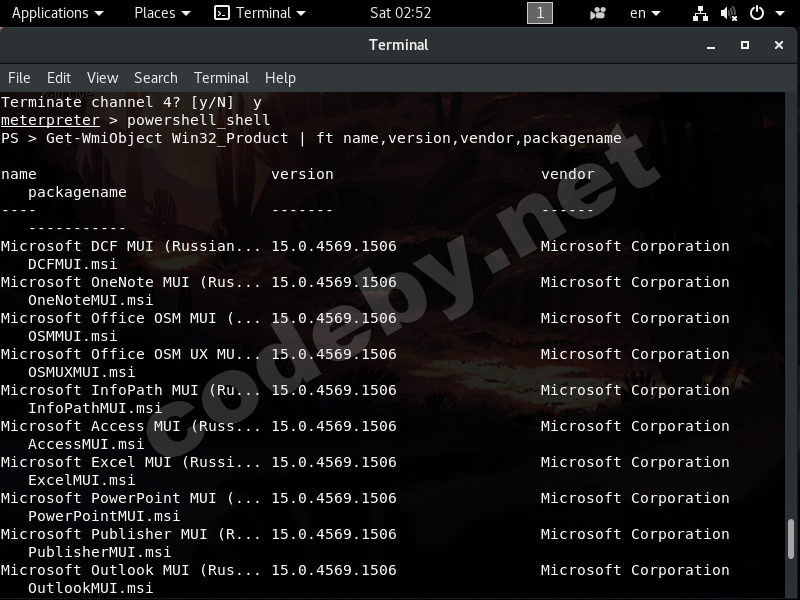This screenshot has height=600, width=800.
Task: Open the File menu
Action: pos(19,78)
